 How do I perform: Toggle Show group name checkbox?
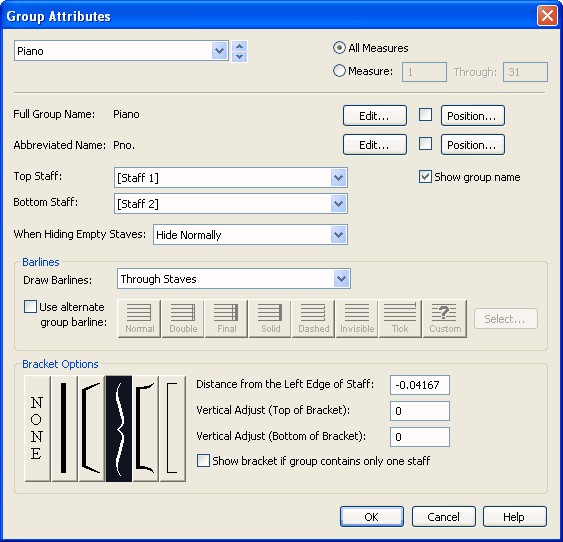(x=425, y=177)
